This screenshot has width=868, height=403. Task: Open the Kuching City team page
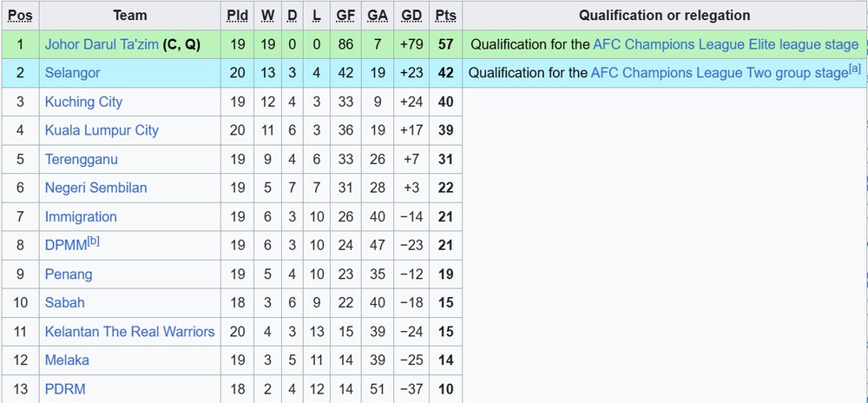tap(83, 102)
